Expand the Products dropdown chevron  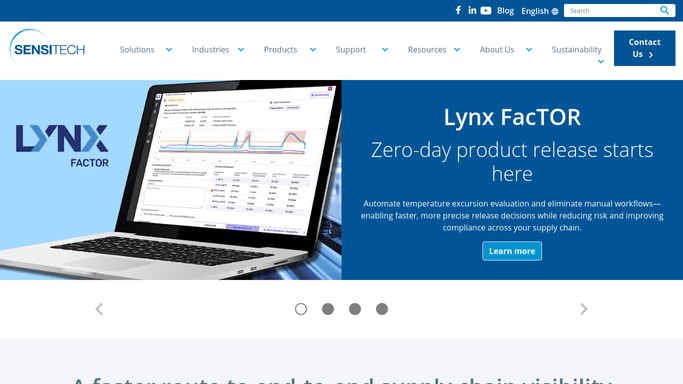pyautogui.click(x=313, y=50)
